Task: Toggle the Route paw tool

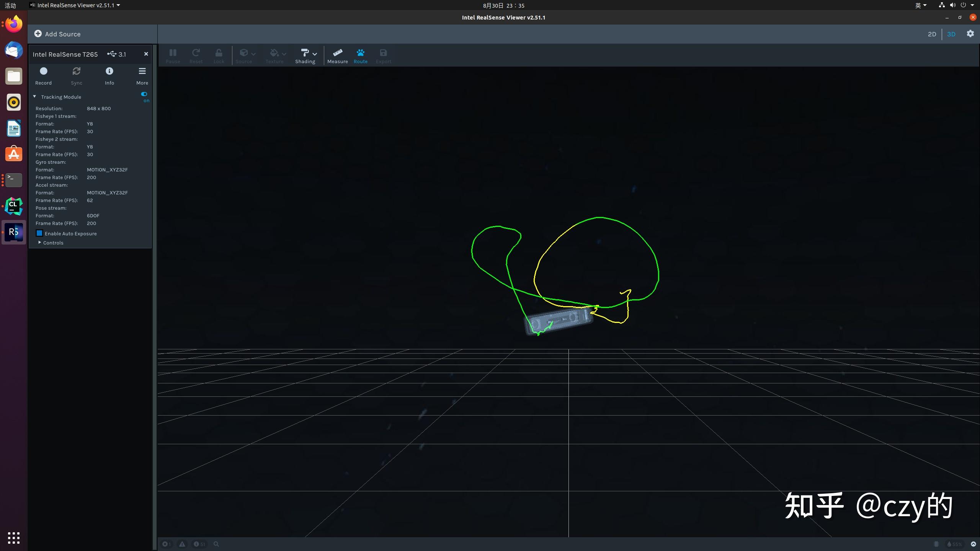Action: click(x=360, y=55)
